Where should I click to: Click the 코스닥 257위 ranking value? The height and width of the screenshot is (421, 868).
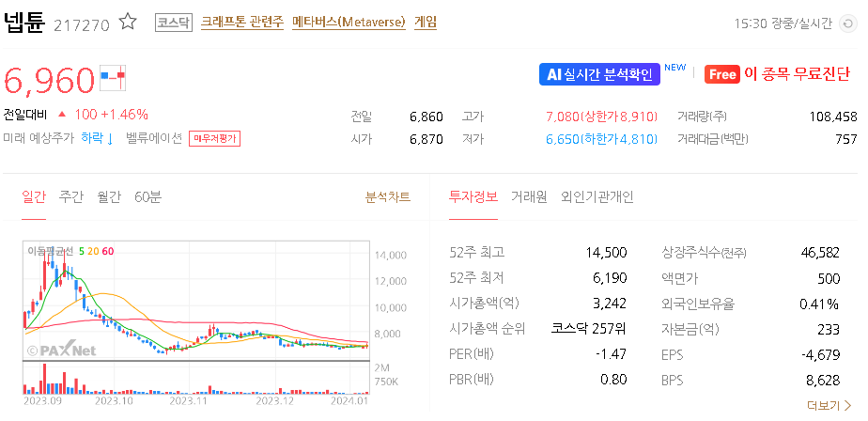[589, 329]
